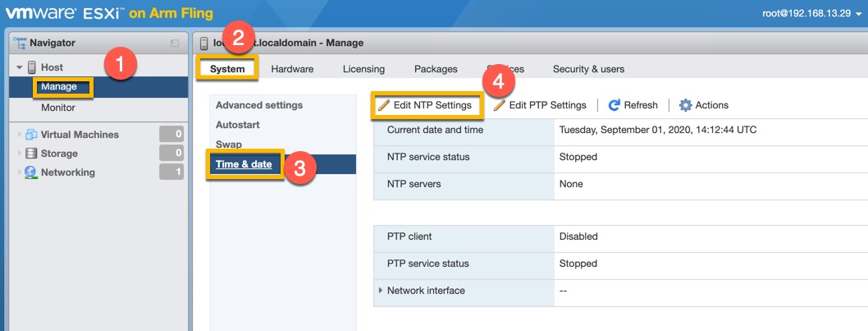This screenshot has width=868, height=331.
Task: Open the Autostart section
Action: click(237, 125)
